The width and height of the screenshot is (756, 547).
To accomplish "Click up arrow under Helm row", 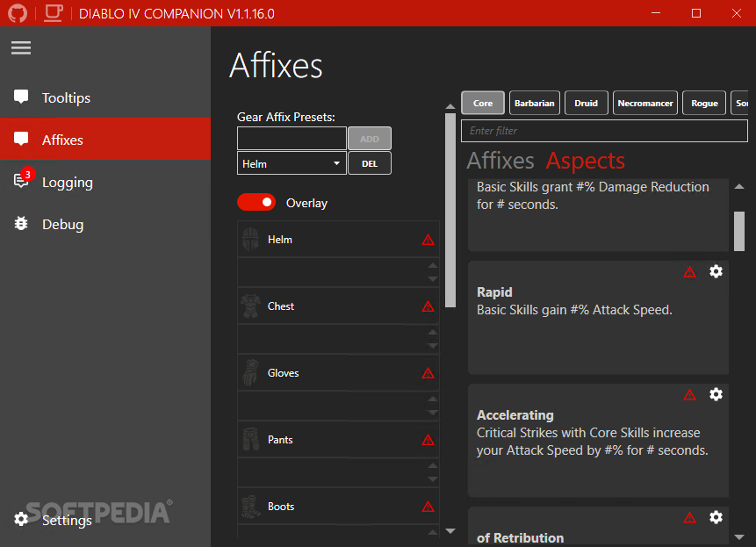I will 433,265.
